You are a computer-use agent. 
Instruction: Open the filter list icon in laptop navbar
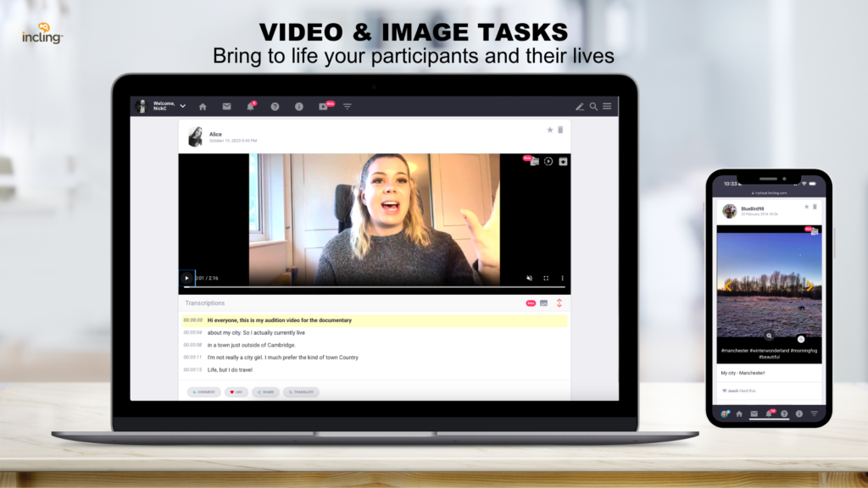click(347, 107)
